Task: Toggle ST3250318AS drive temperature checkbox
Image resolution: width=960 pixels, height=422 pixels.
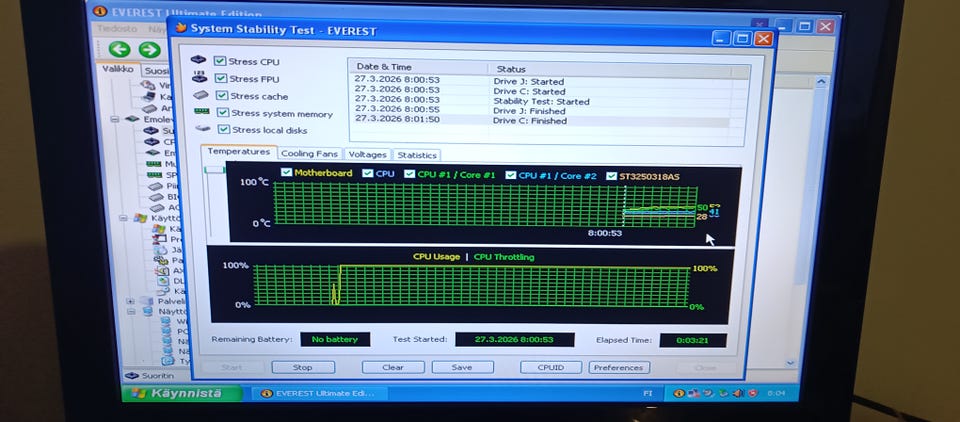Action: pos(611,176)
